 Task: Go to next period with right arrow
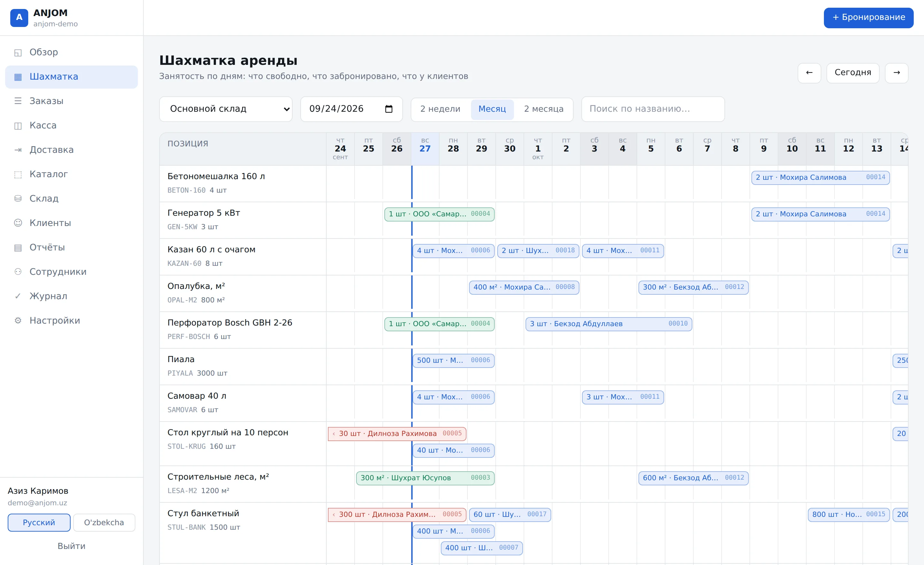tap(896, 73)
